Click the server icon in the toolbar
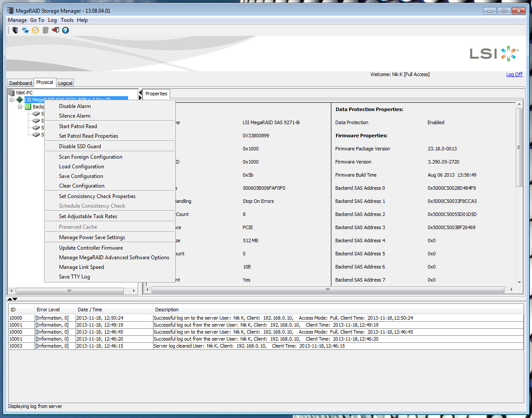The image size is (532, 418). (x=15, y=30)
